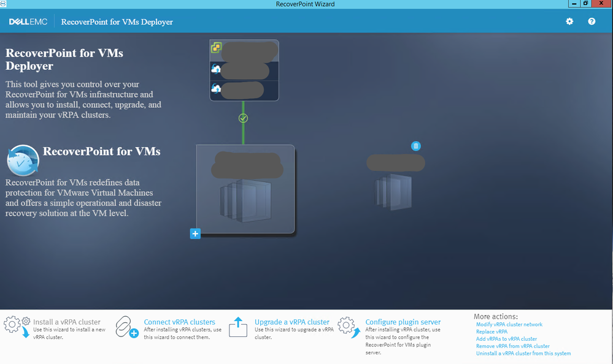
Task: Click green checkmark connection status icon
Action: pos(243,118)
